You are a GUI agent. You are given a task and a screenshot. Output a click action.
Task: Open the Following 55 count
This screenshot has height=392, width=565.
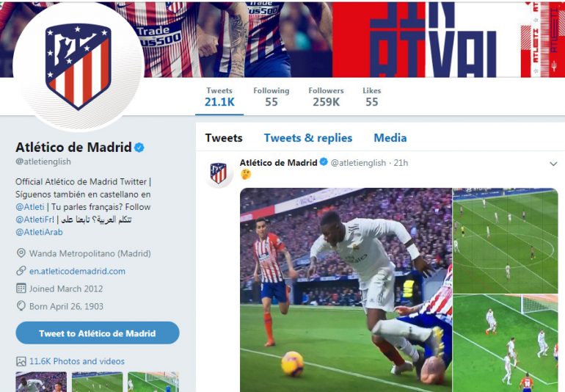click(271, 97)
